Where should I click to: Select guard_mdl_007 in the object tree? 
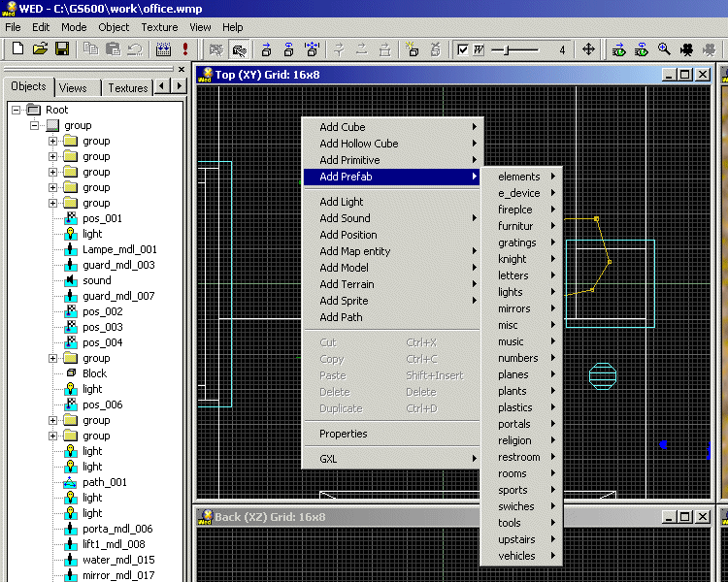118,296
